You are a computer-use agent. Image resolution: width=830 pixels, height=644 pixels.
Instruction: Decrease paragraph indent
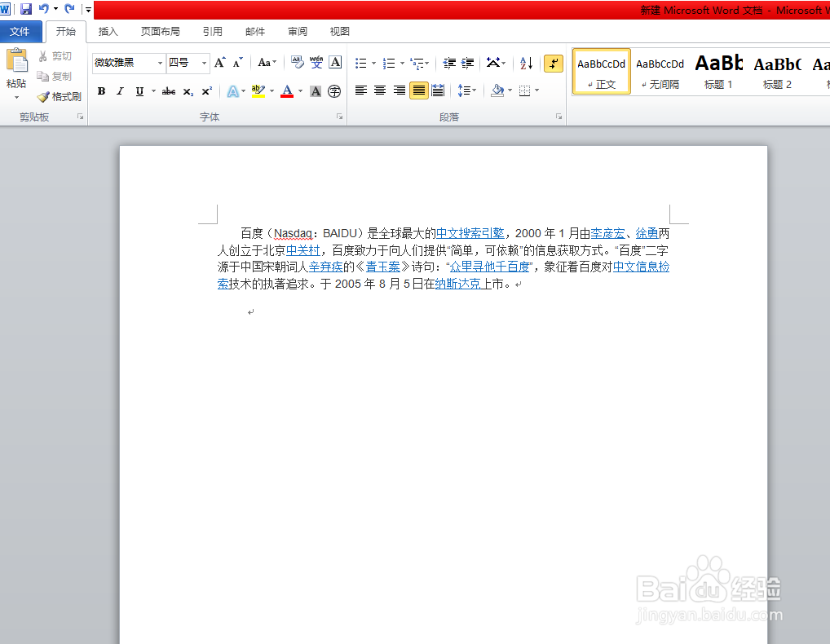(x=449, y=64)
